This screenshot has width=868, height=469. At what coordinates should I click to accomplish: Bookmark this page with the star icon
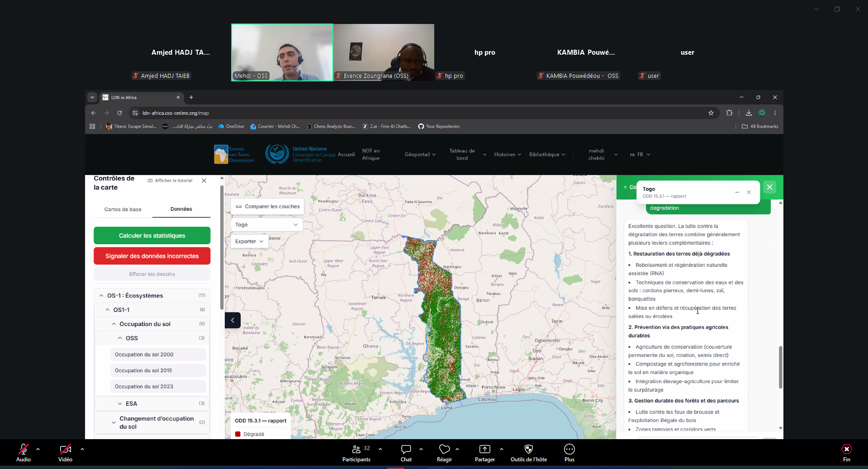pos(711,113)
